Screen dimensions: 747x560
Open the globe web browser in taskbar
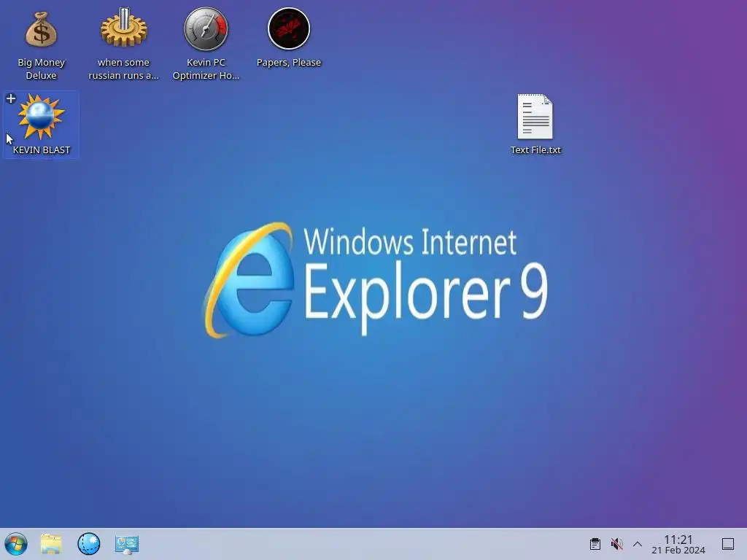pyautogui.click(x=89, y=544)
